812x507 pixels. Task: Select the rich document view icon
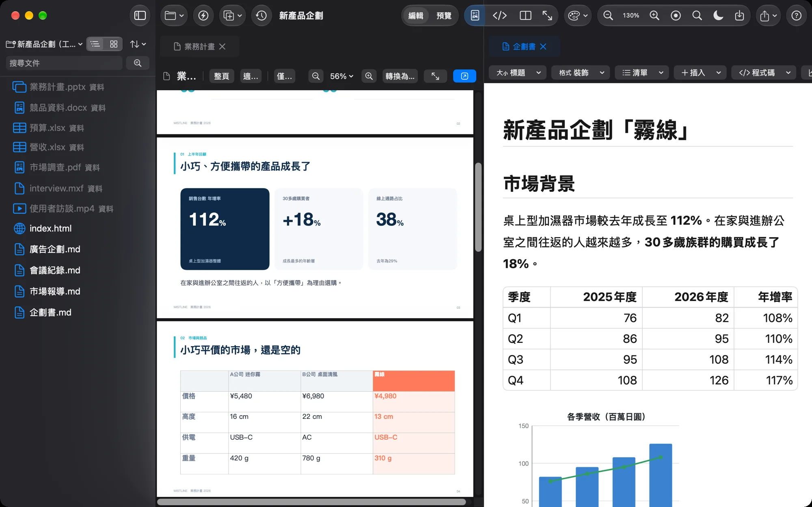click(x=475, y=15)
